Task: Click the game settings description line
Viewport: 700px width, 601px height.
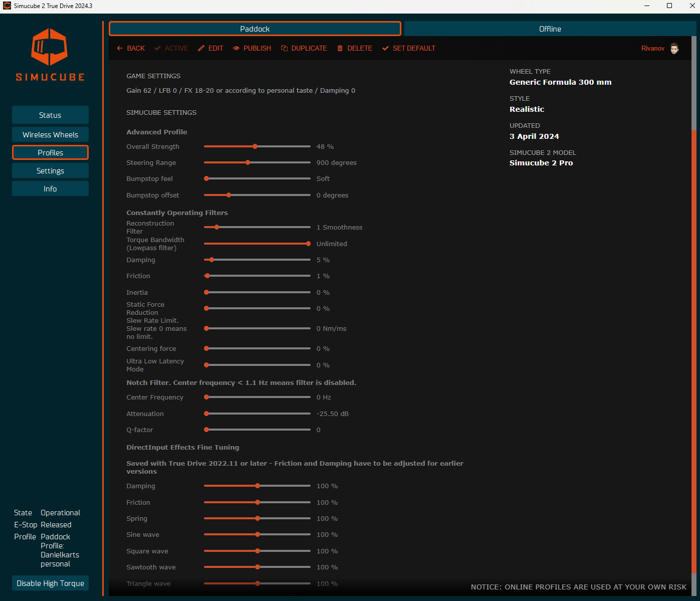Action: (x=241, y=90)
